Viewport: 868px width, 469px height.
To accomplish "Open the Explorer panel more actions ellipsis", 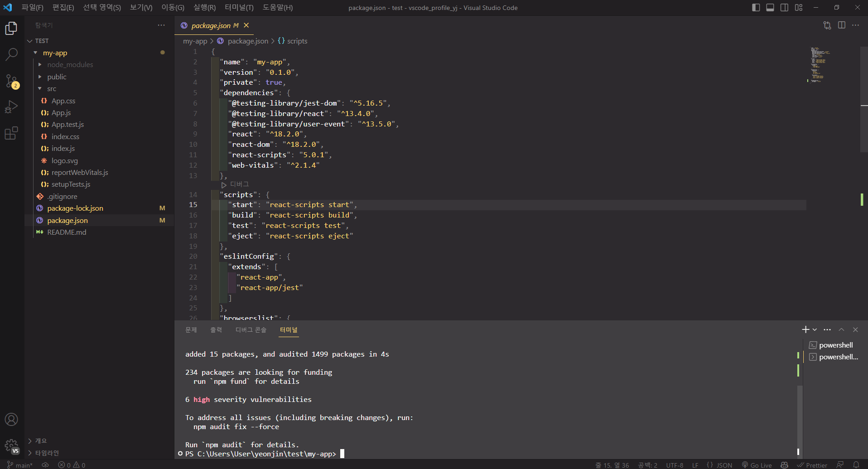I will 161,25.
